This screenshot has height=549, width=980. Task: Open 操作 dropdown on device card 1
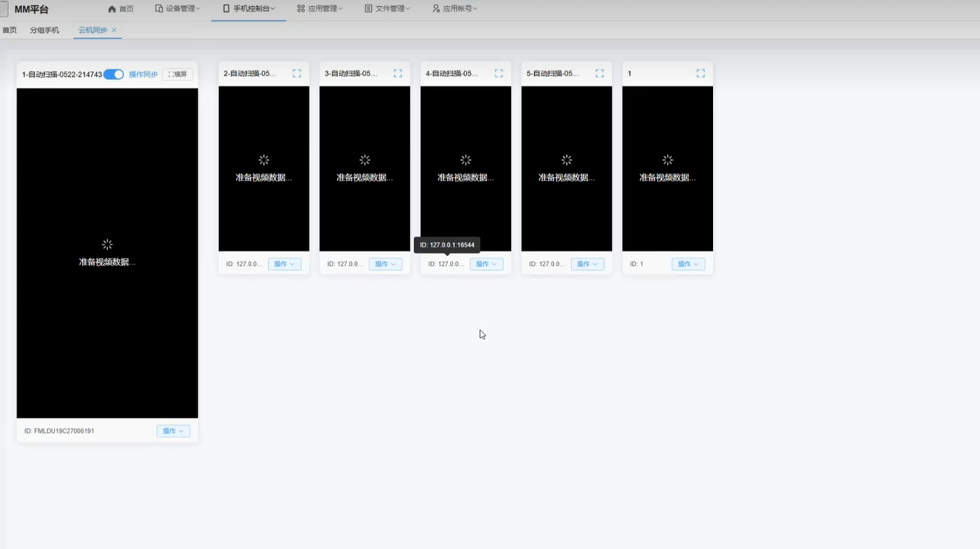[x=688, y=264]
